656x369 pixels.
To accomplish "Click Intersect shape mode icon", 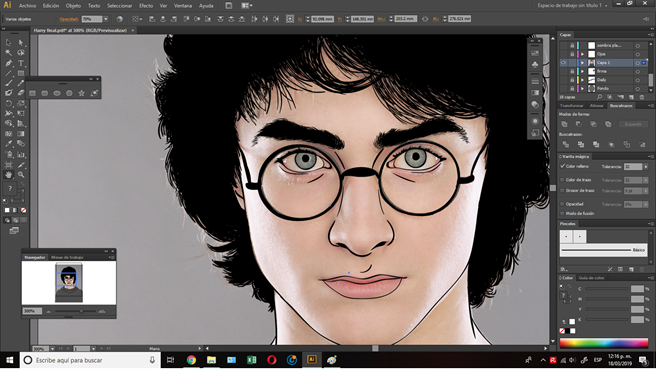I will pos(593,124).
